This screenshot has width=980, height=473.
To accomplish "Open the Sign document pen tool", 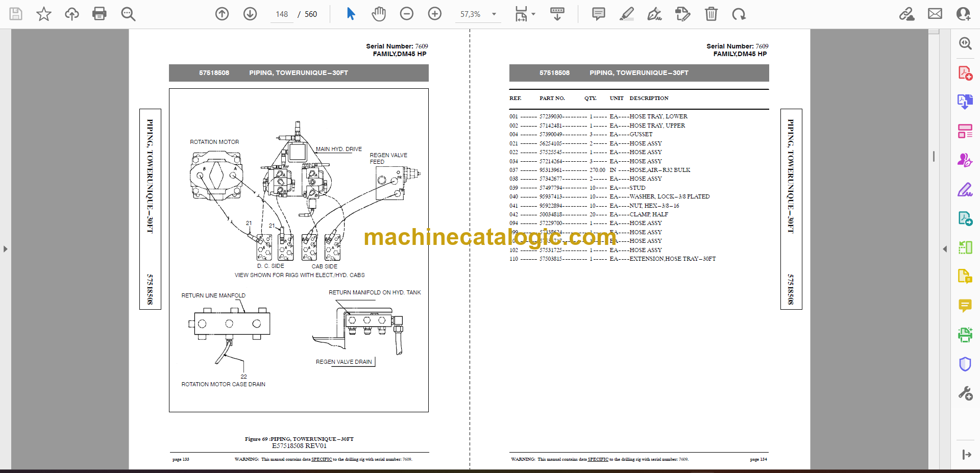I will (655, 14).
